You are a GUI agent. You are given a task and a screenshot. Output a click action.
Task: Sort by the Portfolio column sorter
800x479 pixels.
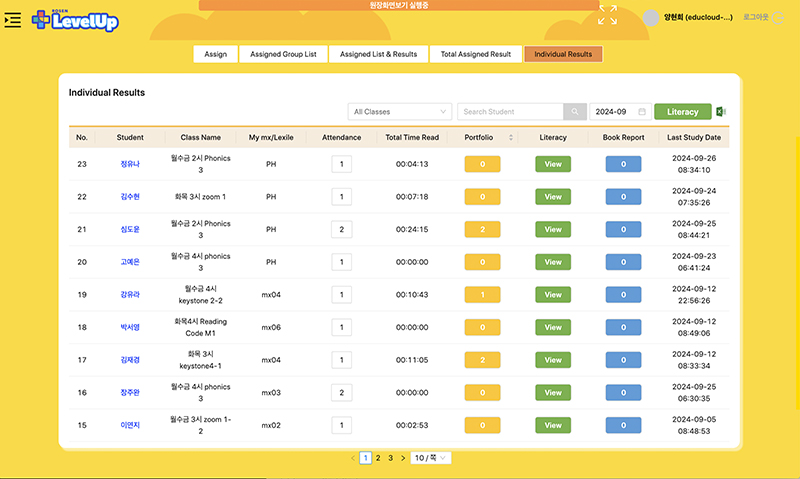[511, 137]
